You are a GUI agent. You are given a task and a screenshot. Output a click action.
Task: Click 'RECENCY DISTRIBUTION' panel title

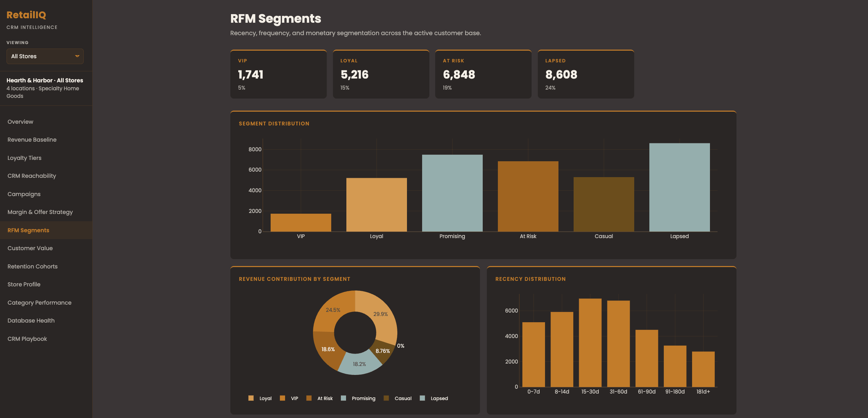click(x=530, y=279)
